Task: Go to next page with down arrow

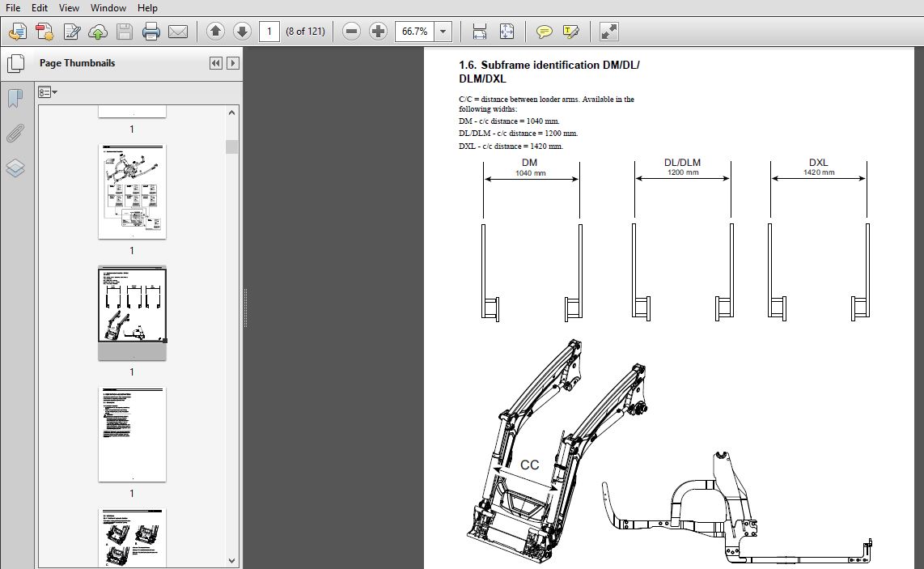Action: (242, 32)
